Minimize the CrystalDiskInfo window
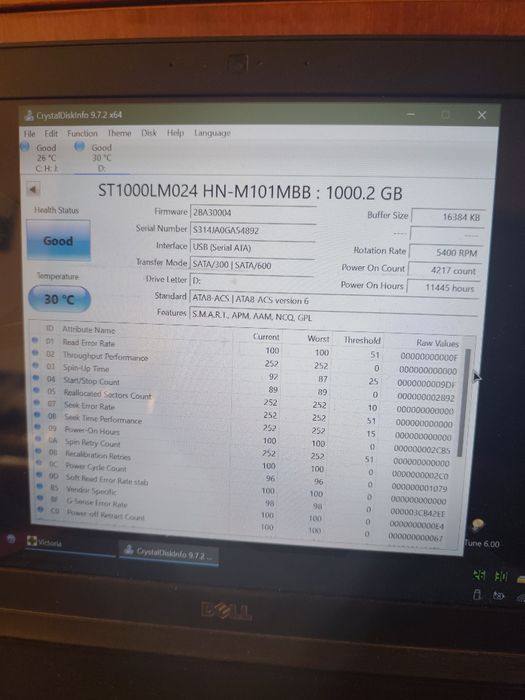The image size is (525, 700). [411, 115]
